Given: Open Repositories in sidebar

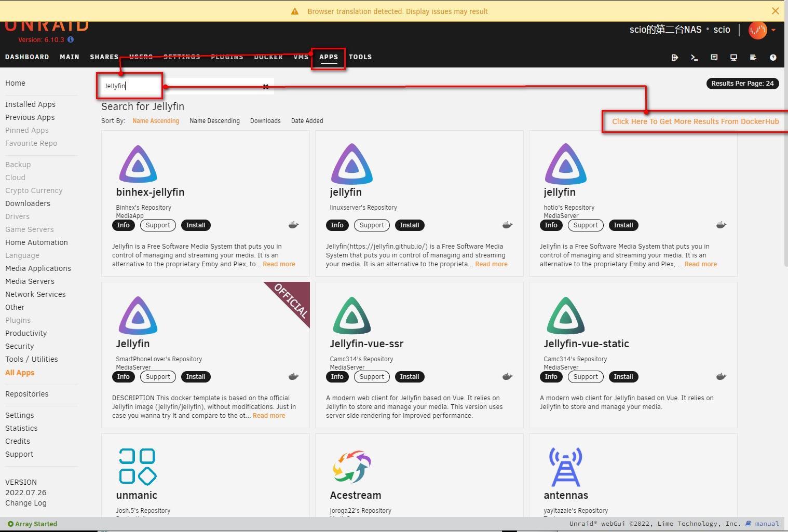Looking at the screenshot, I should 26,394.
